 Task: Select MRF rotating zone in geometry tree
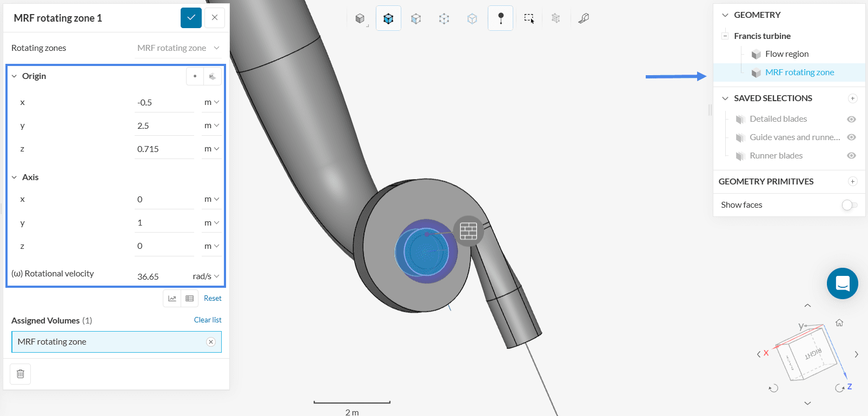pyautogui.click(x=799, y=72)
